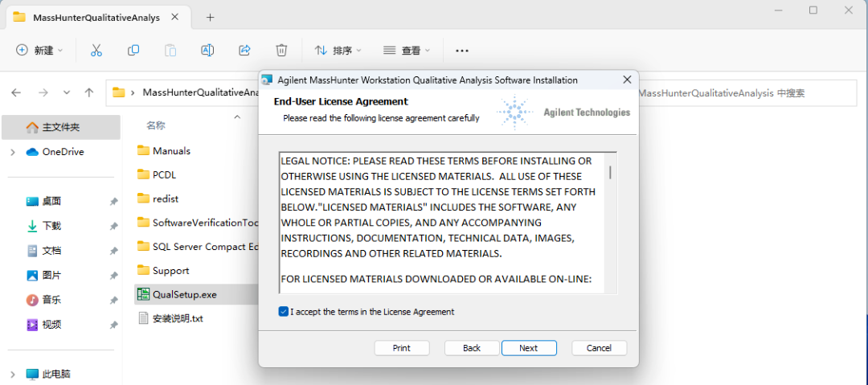The image size is (868, 385).
Task: Click the 名称 column header
Action: point(156,125)
